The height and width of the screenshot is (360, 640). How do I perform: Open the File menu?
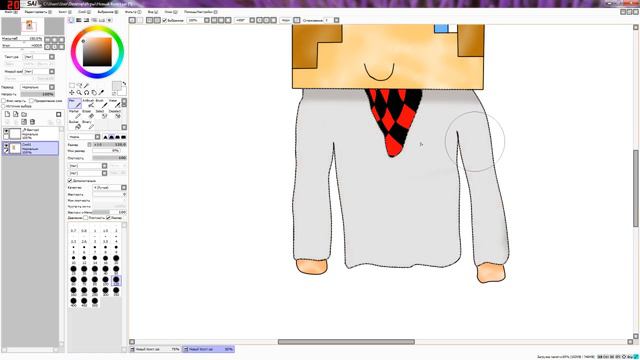[x=11, y=12]
